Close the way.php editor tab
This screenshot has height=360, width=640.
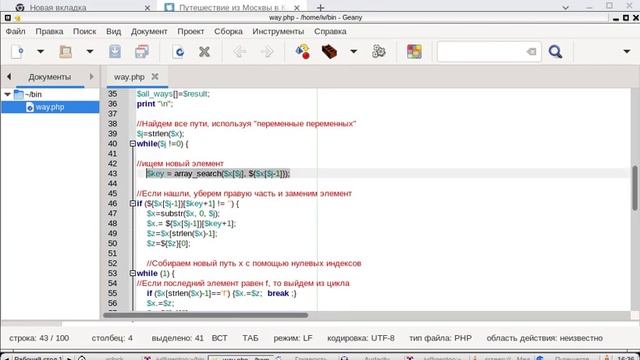tap(155, 76)
